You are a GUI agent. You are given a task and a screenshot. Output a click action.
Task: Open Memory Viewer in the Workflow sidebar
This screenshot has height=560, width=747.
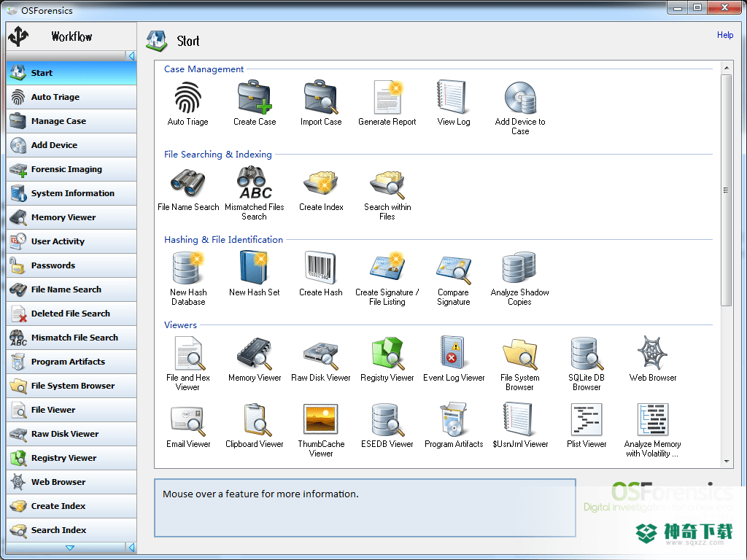[71, 217]
